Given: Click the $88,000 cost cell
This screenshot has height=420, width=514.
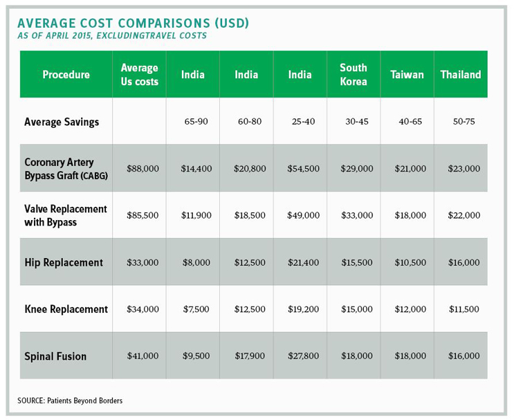Looking at the screenshot, I should pos(139,169).
